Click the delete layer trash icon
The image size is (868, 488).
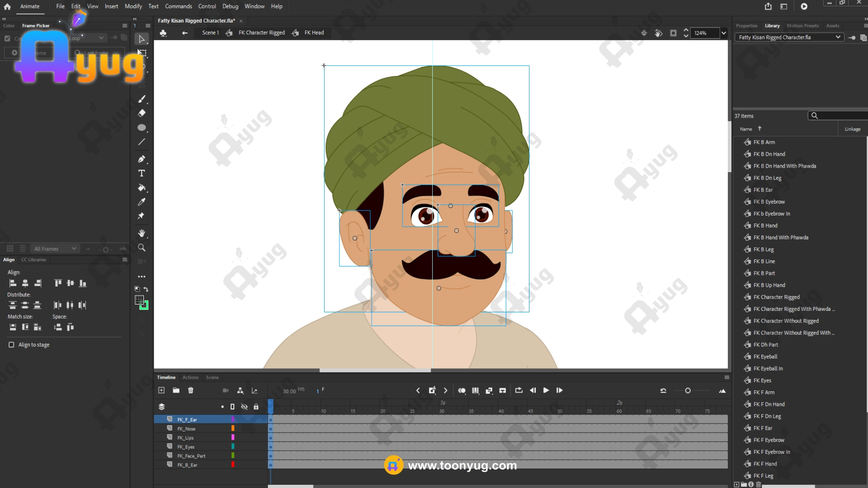(191, 390)
